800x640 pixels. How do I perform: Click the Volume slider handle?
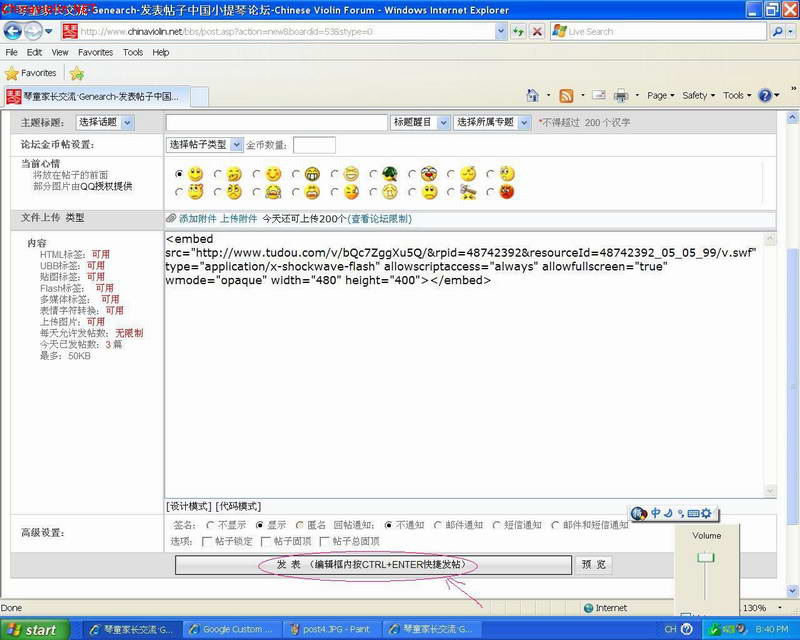(x=706, y=557)
